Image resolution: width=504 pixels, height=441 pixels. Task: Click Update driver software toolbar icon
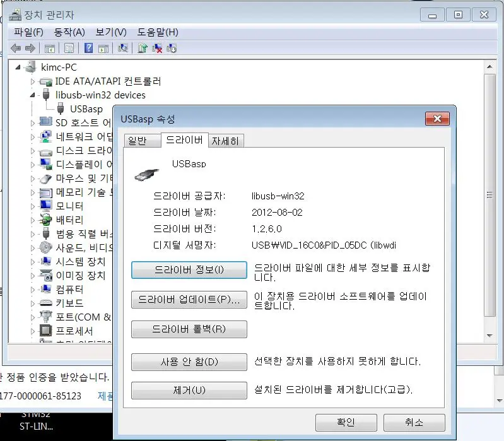pyautogui.click(x=143, y=48)
